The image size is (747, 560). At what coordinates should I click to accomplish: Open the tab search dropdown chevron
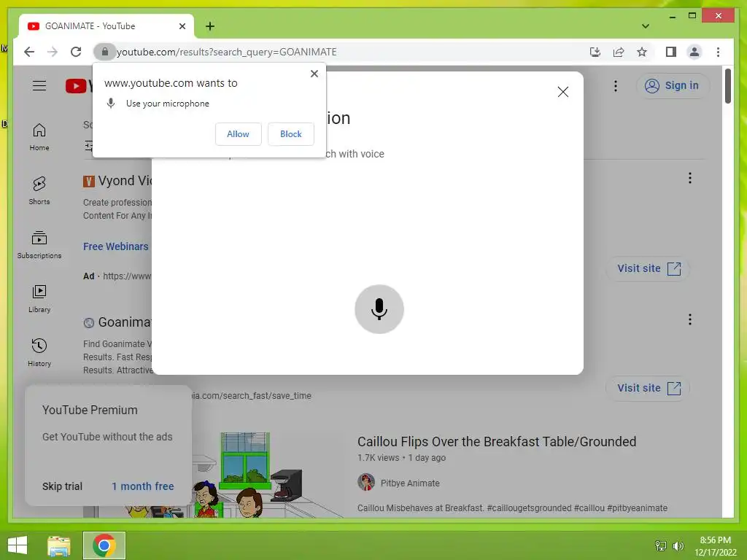click(x=646, y=26)
